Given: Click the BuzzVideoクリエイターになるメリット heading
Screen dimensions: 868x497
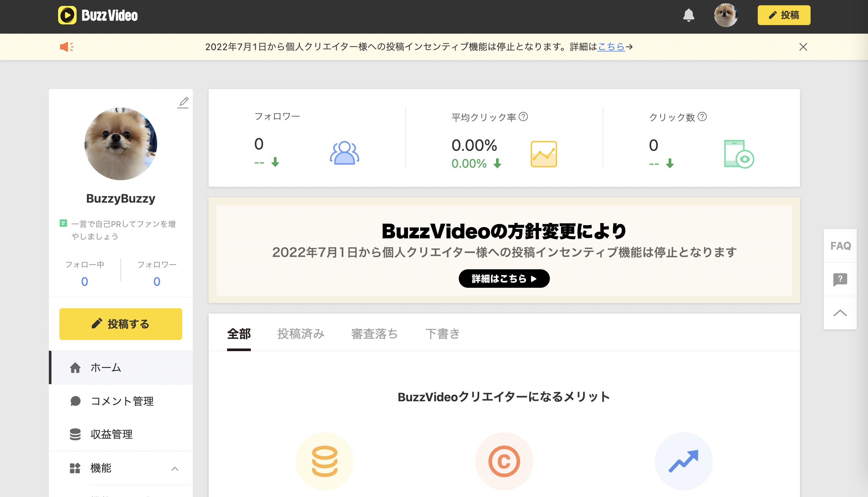Looking at the screenshot, I should pyautogui.click(x=504, y=397).
